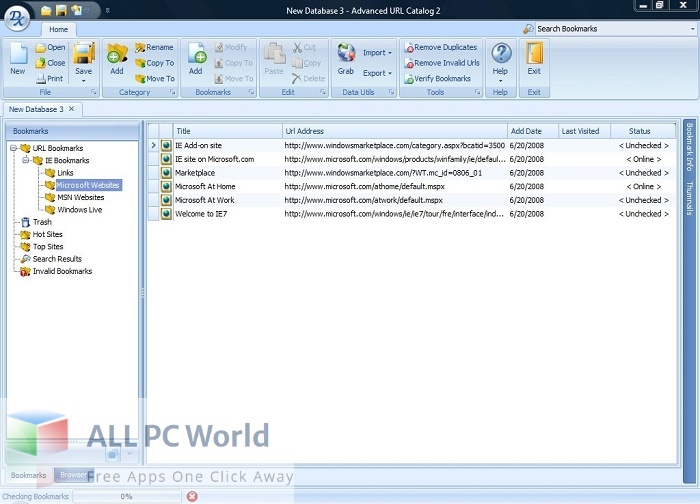Viewport: 700px width, 504px height.
Task: Open the Import dropdown
Action: click(377, 53)
